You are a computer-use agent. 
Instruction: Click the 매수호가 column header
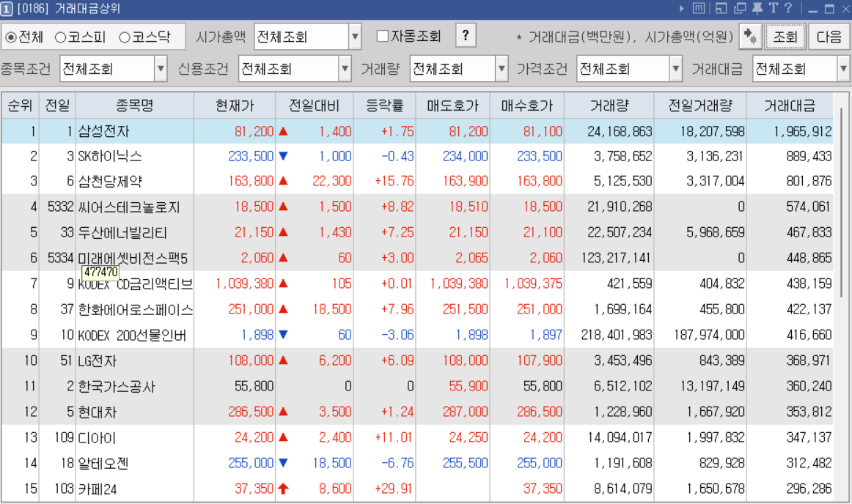527,105
